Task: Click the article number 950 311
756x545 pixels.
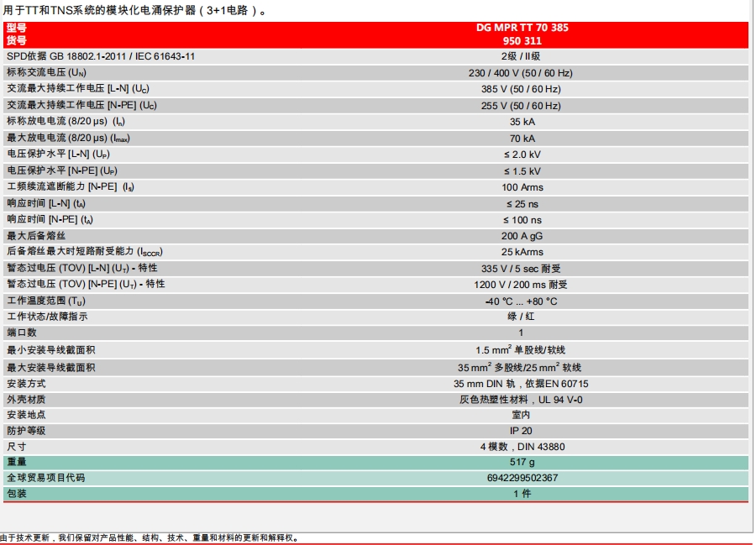Action: click(522, 39)
